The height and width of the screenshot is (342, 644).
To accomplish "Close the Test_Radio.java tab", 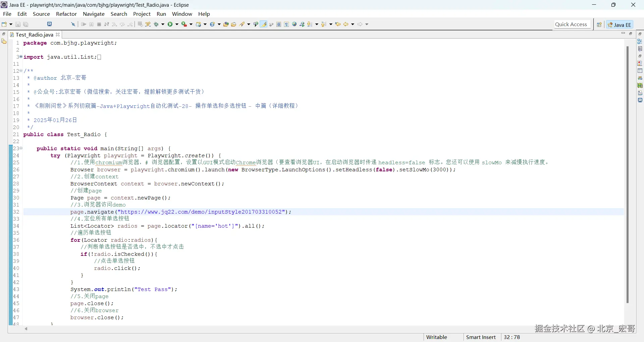I will [58, 35].
